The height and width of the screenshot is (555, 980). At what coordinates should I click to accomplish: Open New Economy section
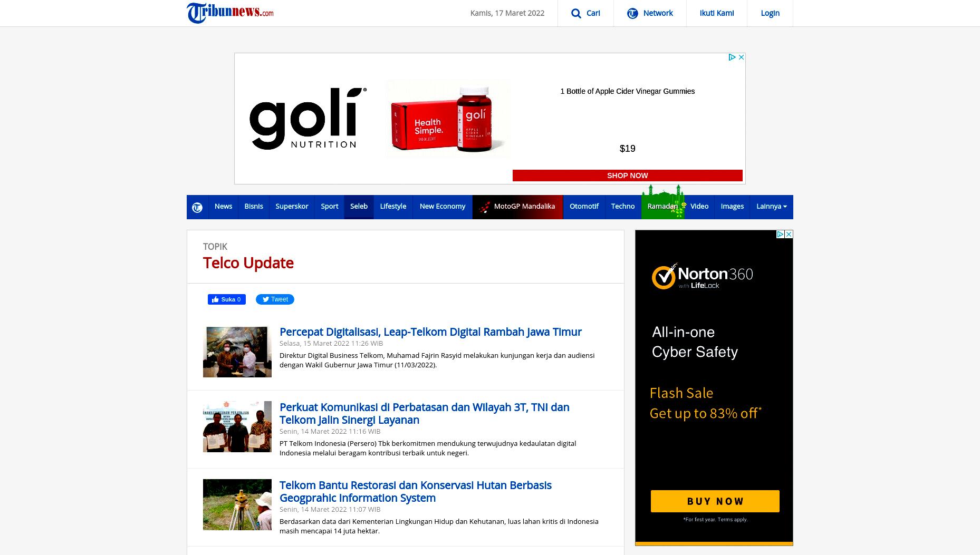(x=443, y=207)
